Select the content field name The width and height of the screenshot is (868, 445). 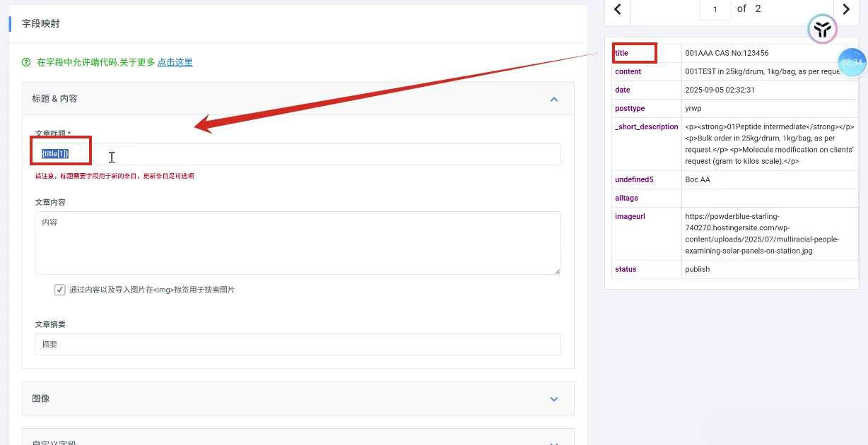pos(628,71)
